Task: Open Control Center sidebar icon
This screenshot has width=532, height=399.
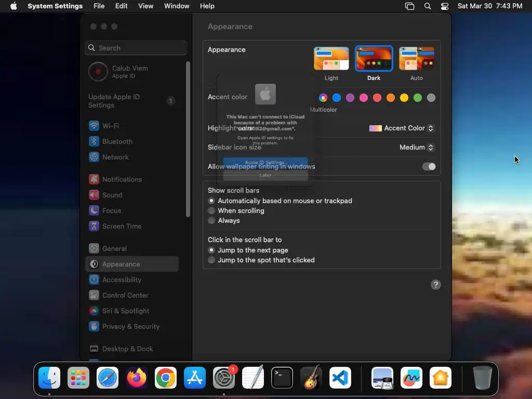Action: (x=94, y=295)
